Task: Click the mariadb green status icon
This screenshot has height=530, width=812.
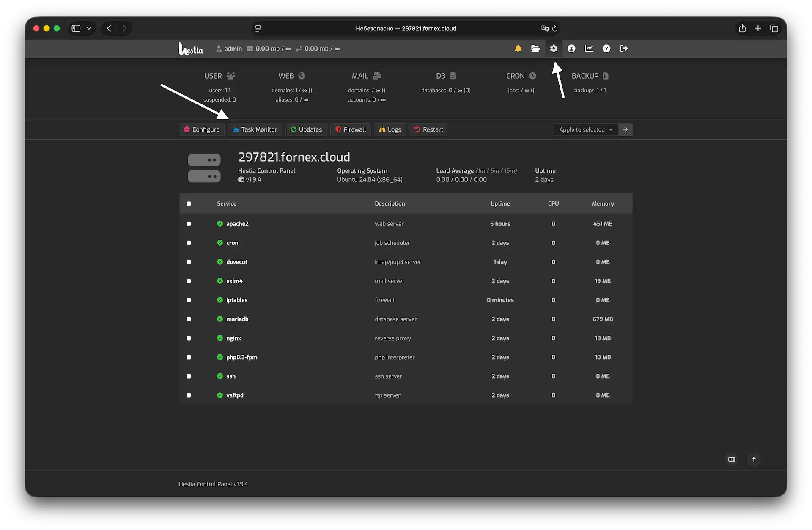Action: (220, 319)
